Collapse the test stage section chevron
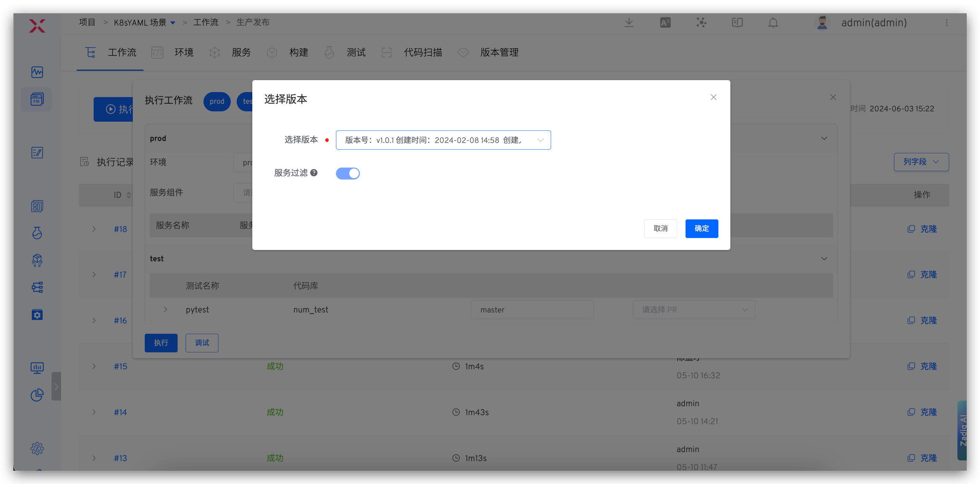 (x=824, y=259)
